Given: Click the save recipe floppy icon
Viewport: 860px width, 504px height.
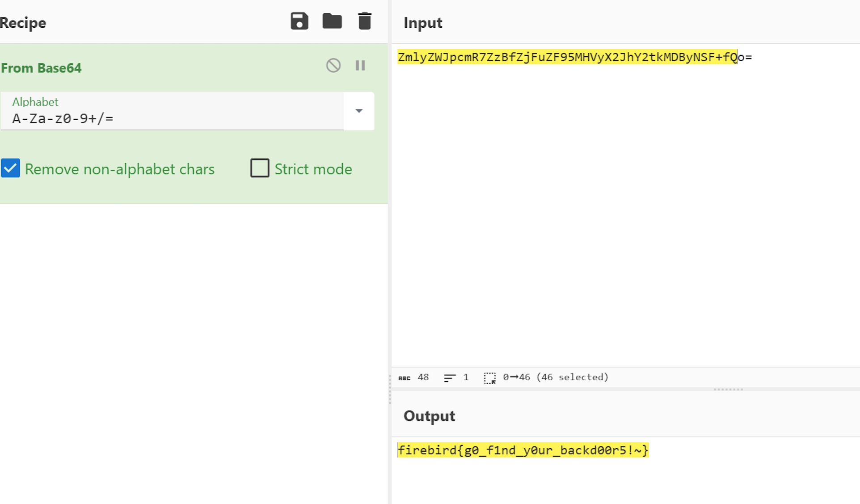Looking at the screenshot, I should [299, 21].
